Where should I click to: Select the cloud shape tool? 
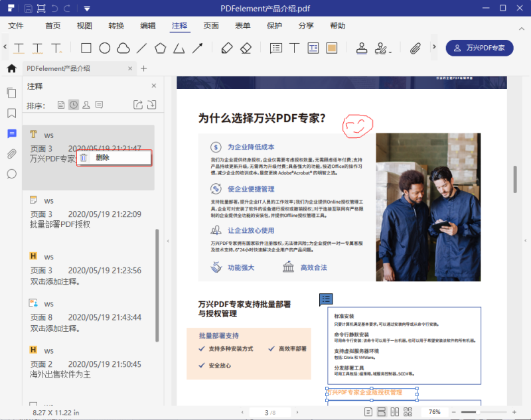[x=123, y=48]
